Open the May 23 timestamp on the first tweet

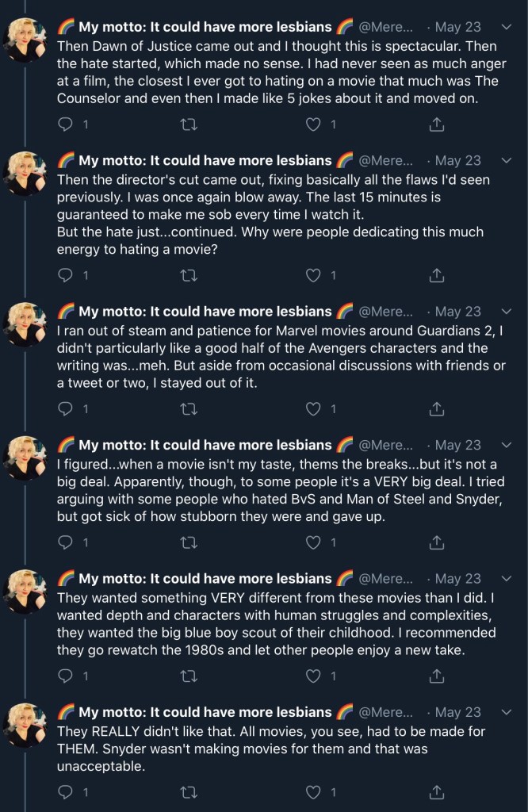(x=457, y=27)
